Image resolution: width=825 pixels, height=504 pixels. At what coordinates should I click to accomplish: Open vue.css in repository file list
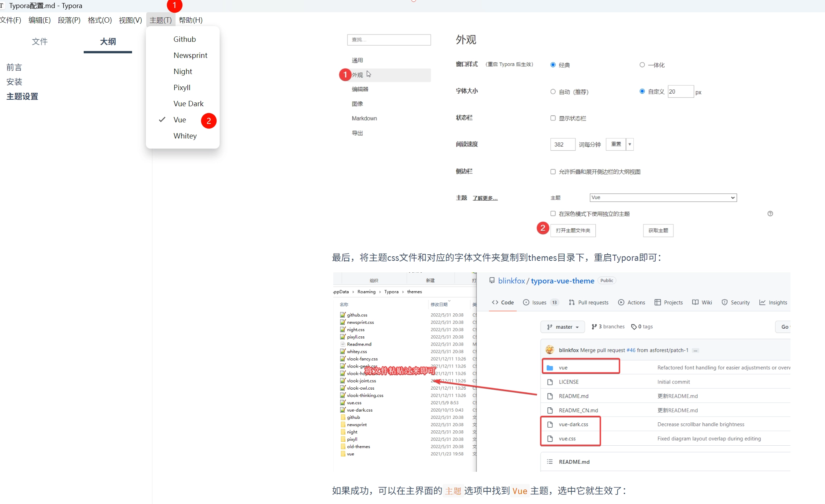tap(567, 438)
